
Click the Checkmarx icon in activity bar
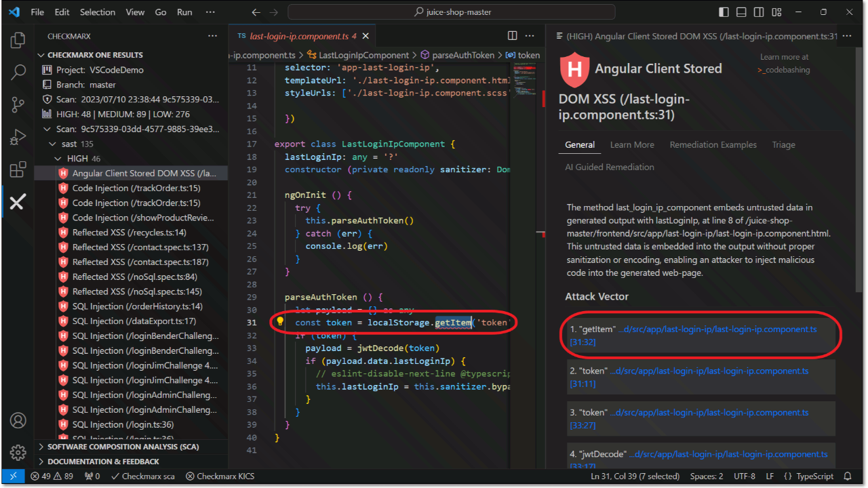(18, 201)
